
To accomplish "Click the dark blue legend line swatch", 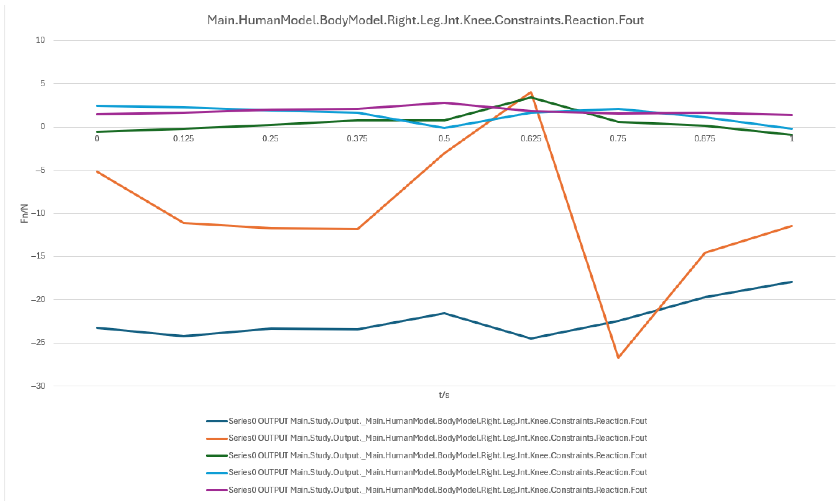I will click(217, 421).
